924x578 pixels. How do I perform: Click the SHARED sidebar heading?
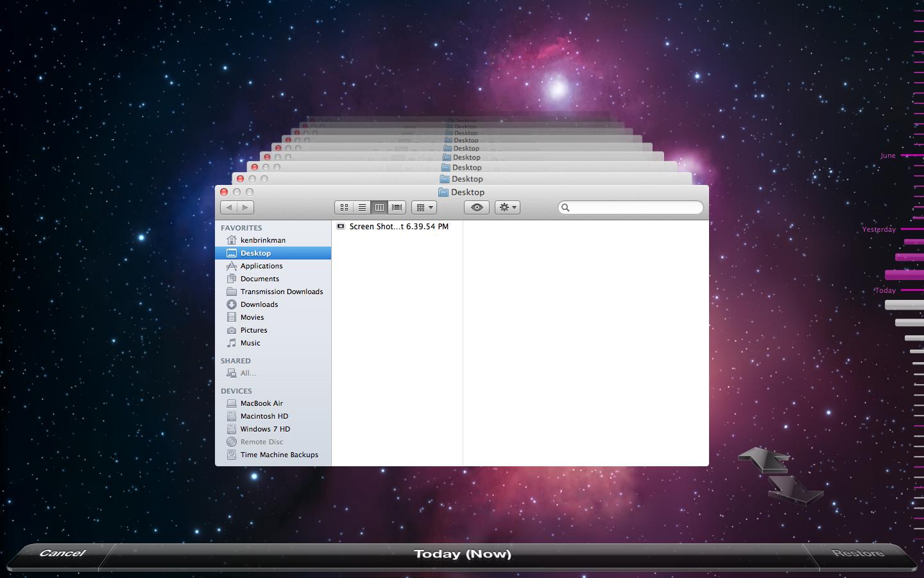(x=235, y=361)
